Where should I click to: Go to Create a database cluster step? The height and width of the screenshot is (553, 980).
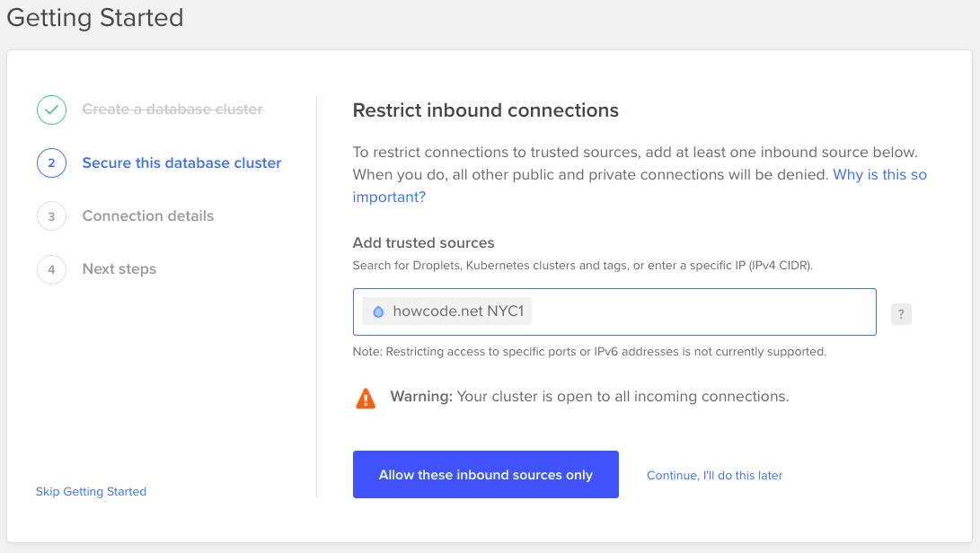pos(172,110)
